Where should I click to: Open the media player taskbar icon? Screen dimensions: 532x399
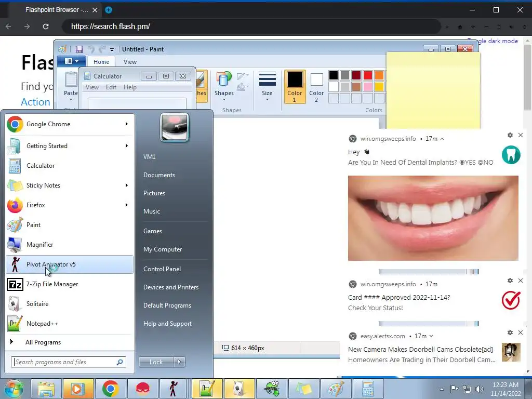(78, 389)
